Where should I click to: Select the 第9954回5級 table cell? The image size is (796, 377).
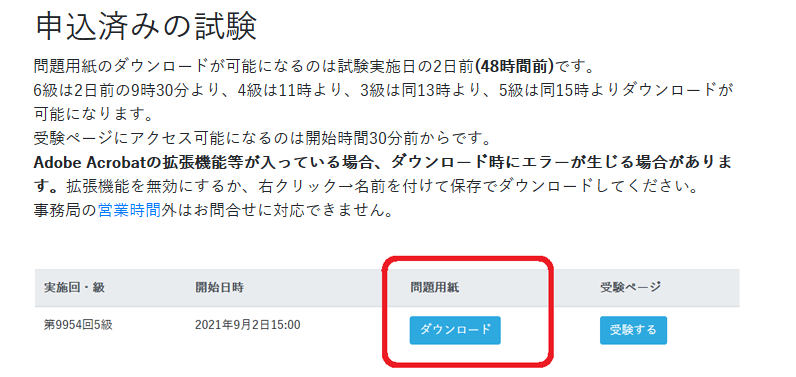click(x=78, y=325)
